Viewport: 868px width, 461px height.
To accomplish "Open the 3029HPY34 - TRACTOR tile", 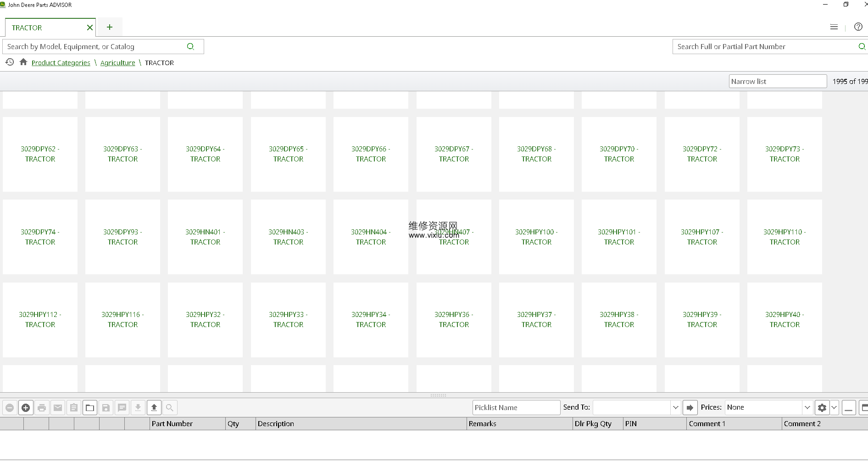I will point(371,320).
